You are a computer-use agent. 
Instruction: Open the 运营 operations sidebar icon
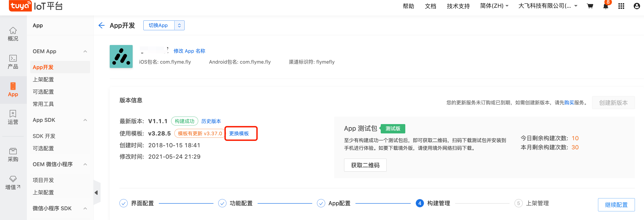(x=13, y=117)
